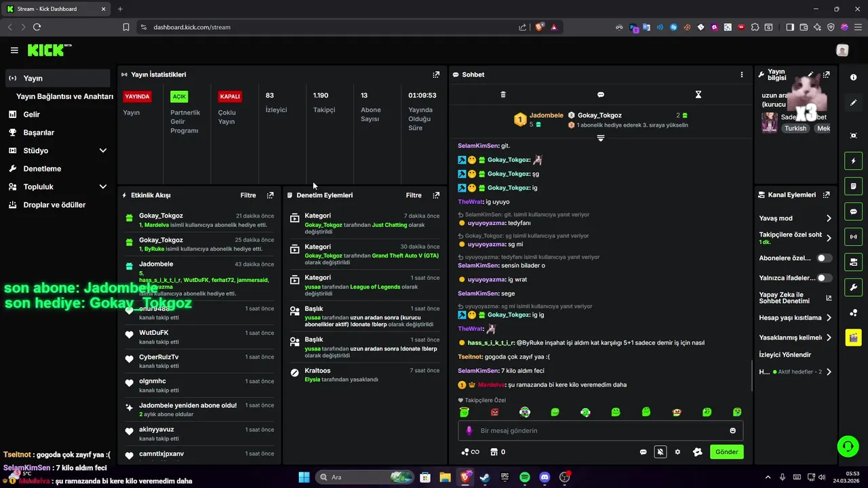
Task: Click İzleyici Yönlendir
Action: pyautogui.click(x=785, y=354)
